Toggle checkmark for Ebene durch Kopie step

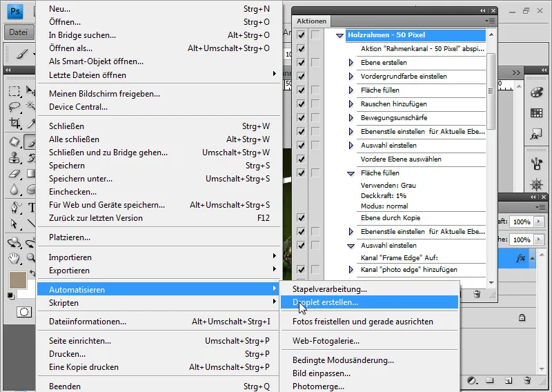[x=301, y=217]
